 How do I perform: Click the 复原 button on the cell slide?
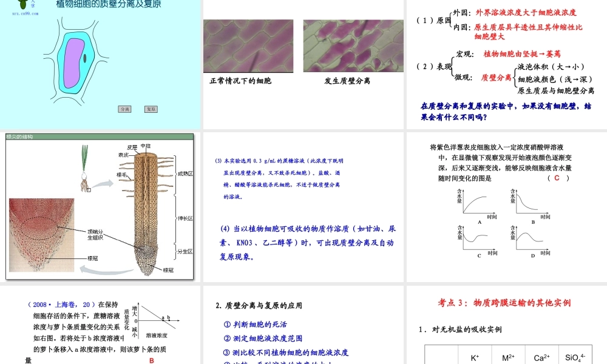151,109
